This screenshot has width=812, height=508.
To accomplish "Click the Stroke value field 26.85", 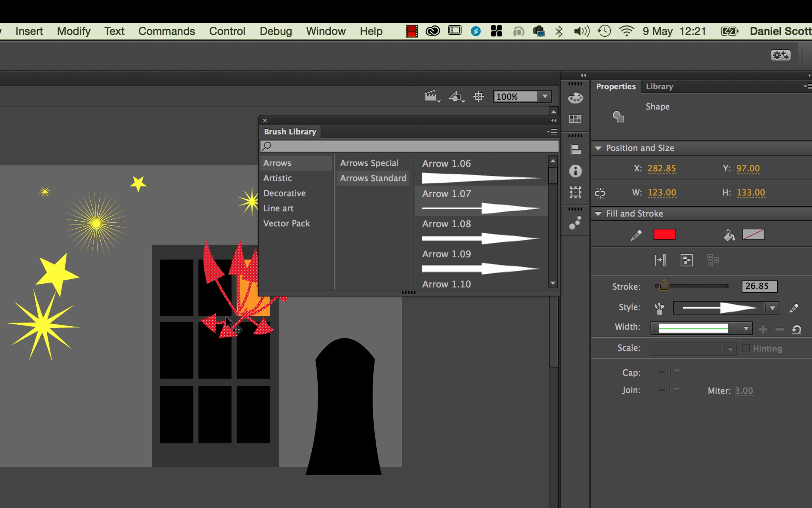I will tap(759, 286).
